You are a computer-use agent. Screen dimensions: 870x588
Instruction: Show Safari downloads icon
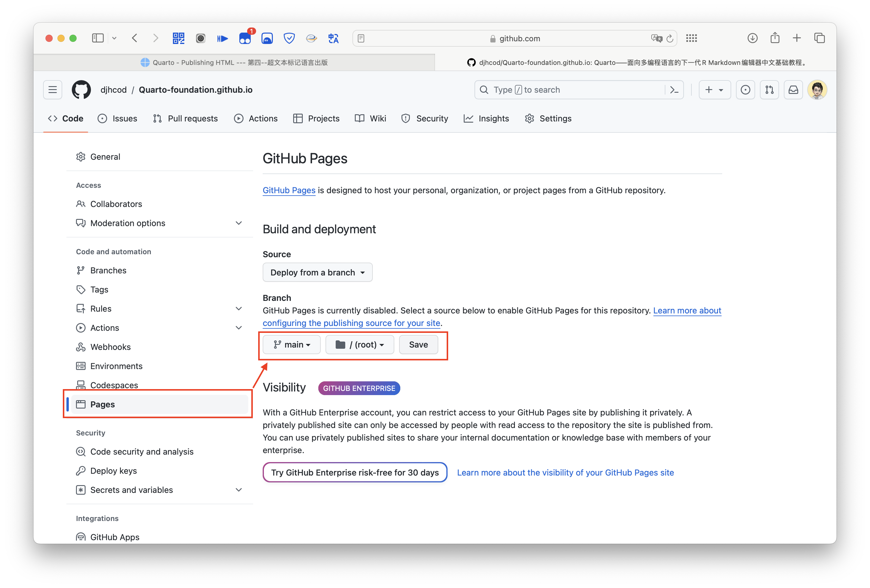(752, 38)
